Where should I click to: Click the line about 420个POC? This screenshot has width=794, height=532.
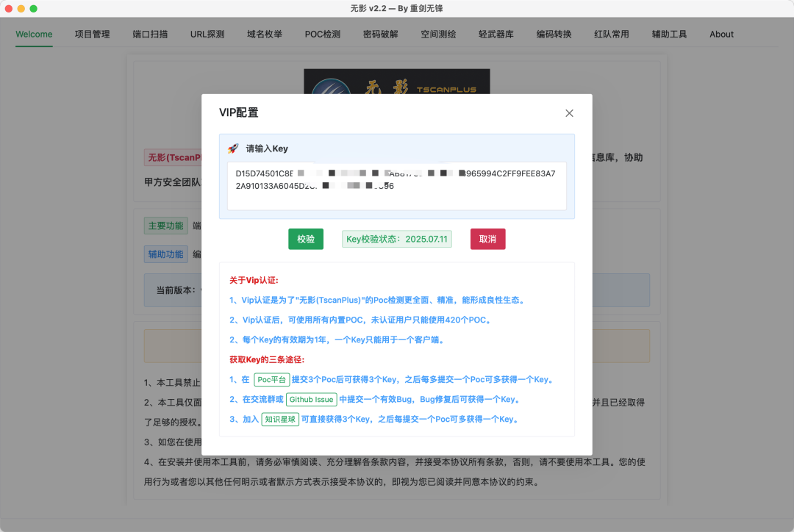click(362, 320)
